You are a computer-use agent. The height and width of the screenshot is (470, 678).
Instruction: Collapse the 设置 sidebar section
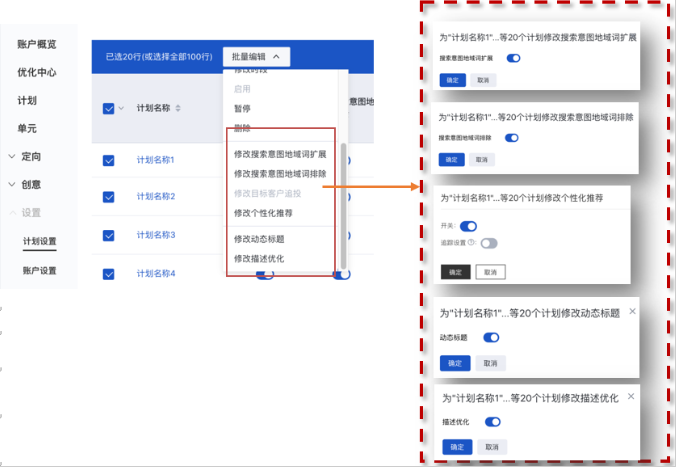(25, 213)
